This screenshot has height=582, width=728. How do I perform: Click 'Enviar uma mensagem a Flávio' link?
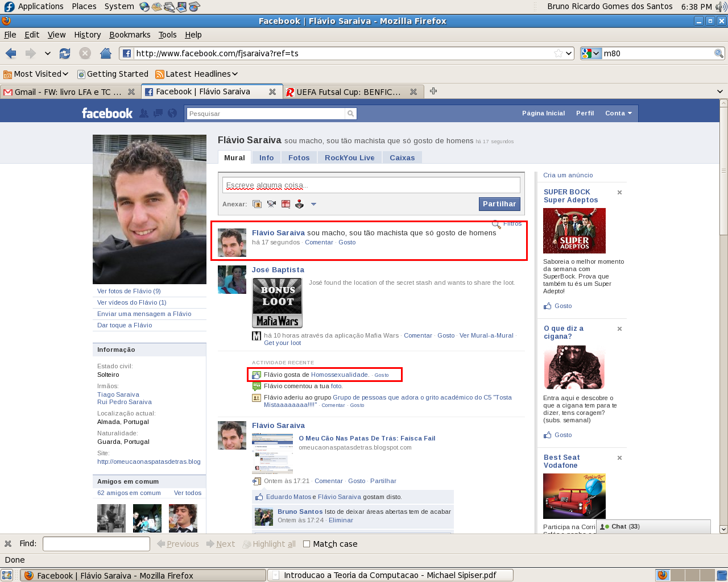point(144,314)
